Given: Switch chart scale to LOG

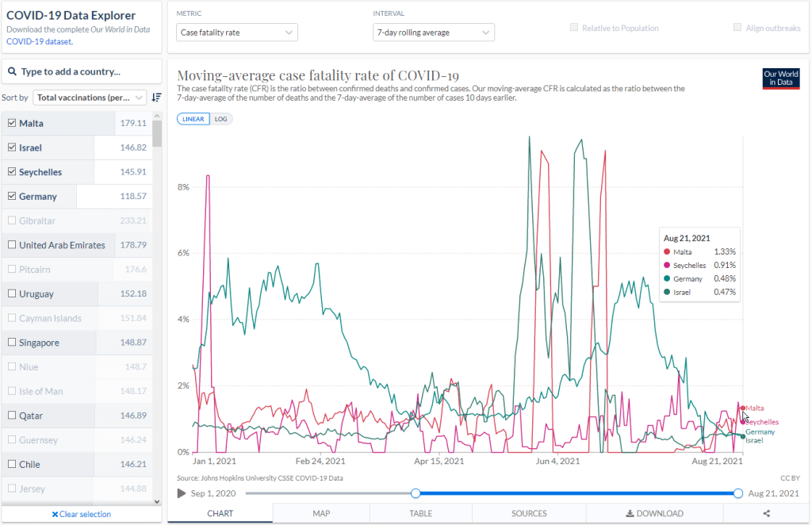Looking at the screenshot, I should (x=220, y=119).
